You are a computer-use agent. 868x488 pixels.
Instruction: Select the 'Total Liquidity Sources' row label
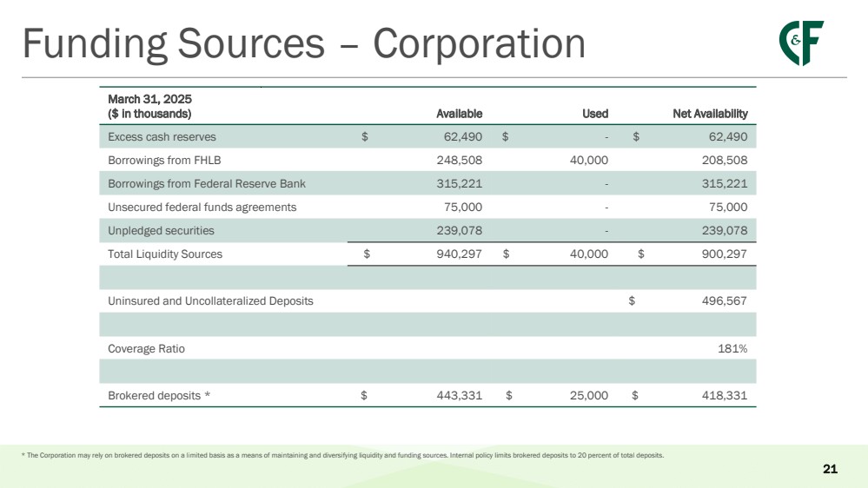pos(165,254)
